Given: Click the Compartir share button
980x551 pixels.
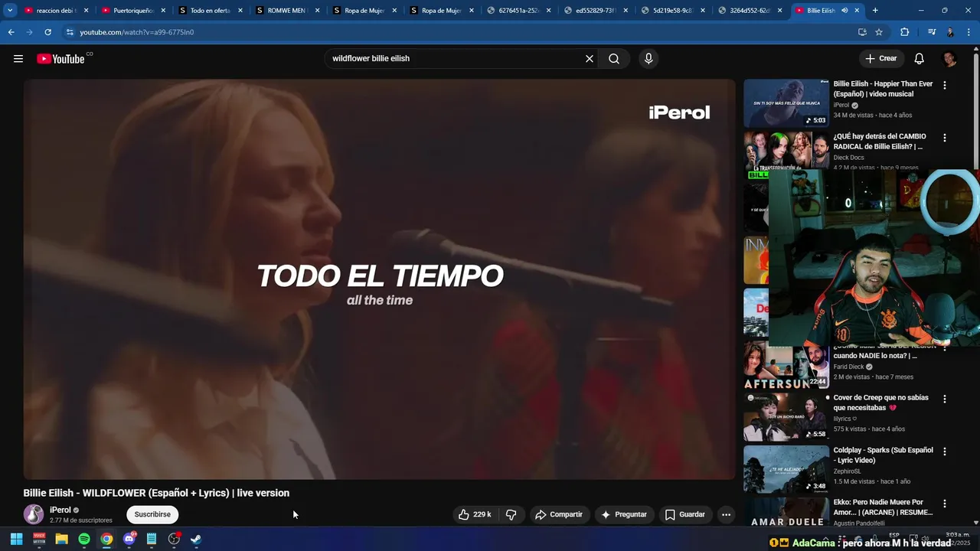Looking at the screenshot, I should coord(559,514).
